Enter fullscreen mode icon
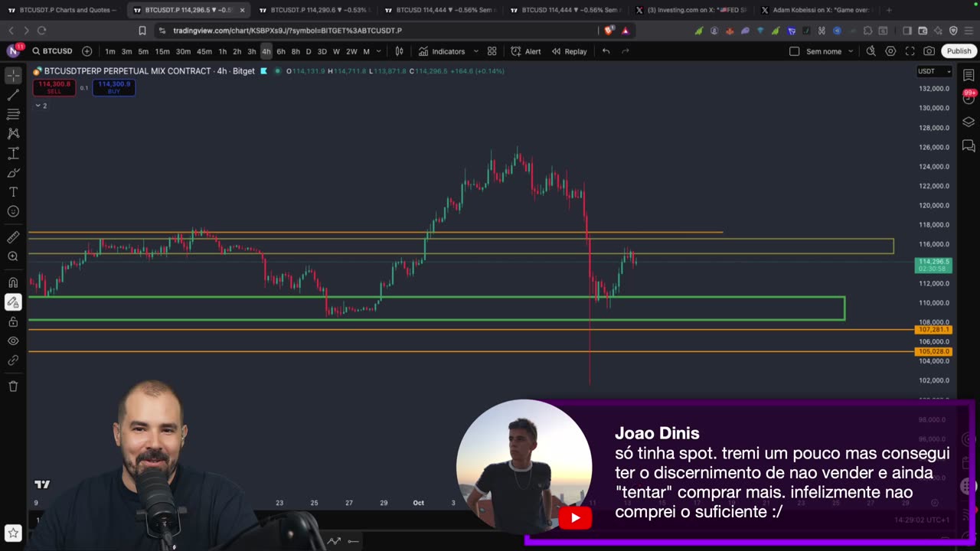 coord(910,51)
